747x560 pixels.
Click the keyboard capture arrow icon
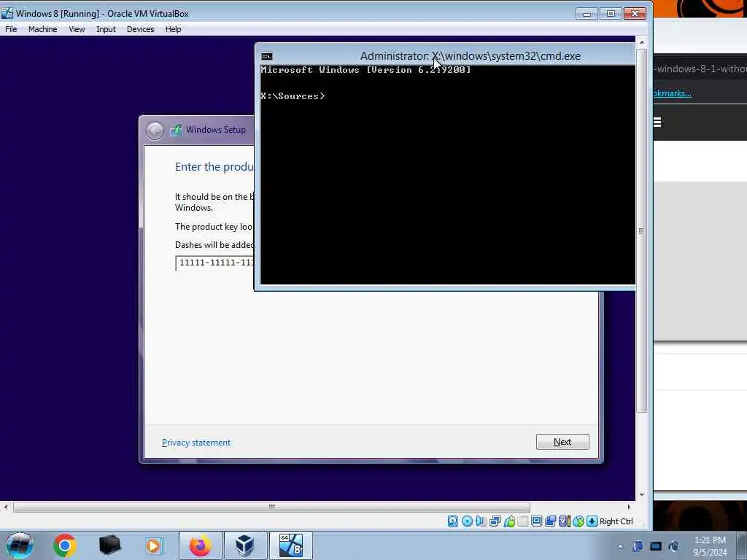pos(592,521)
